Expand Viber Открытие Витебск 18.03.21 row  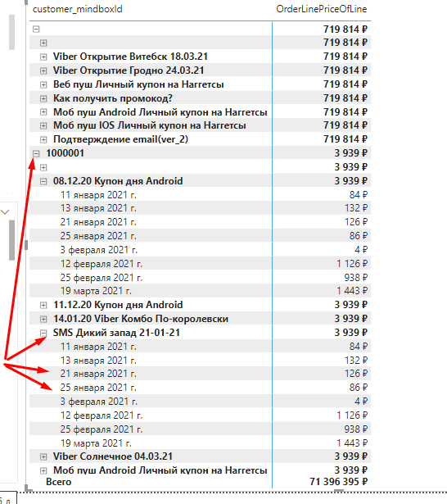[43, 57]
